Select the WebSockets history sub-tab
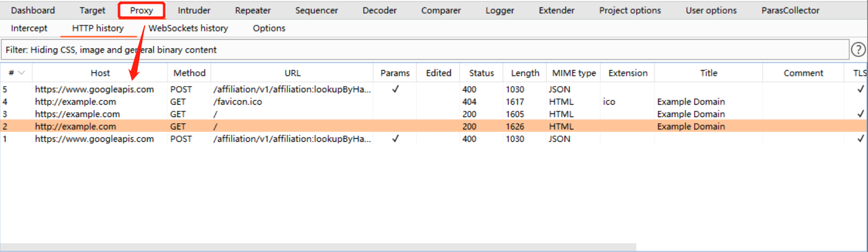 [x=188, y=28]
